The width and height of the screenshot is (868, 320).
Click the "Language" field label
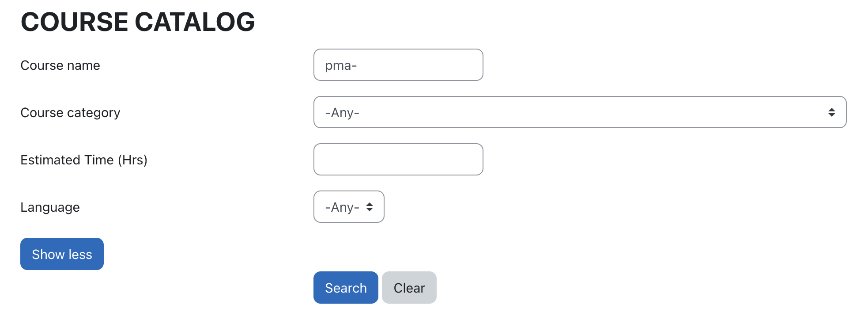coord(50,207)
